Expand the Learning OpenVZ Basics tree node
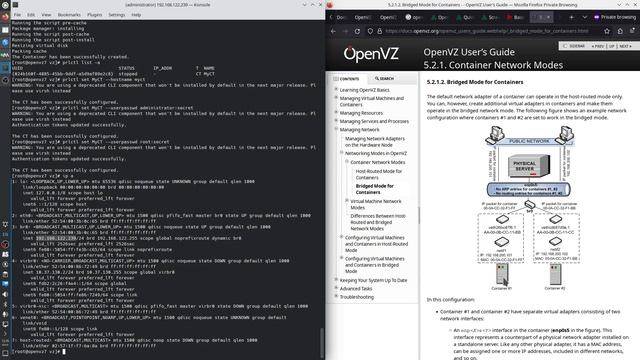This screenshot has width=640, height=360. pos(336,89)
